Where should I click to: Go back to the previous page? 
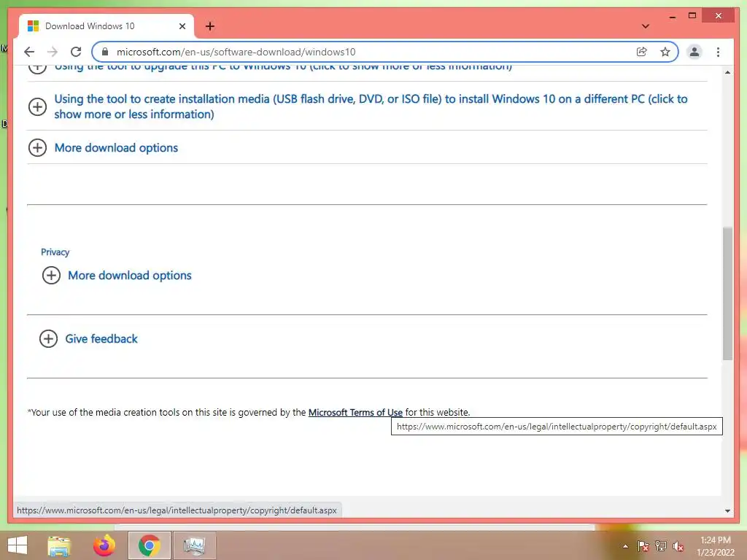[29, 52]
